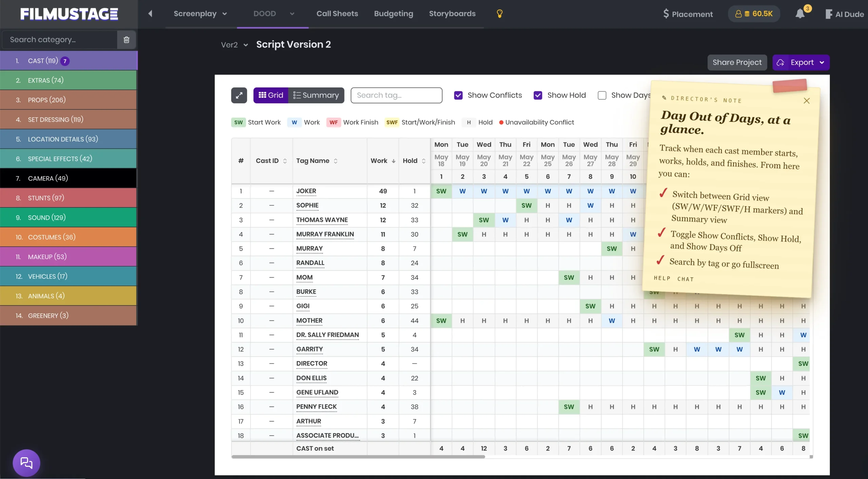Click the Search tag input field
Image resolution: width=868 pixels, height=479 pixels.
(x=396, y=95)
